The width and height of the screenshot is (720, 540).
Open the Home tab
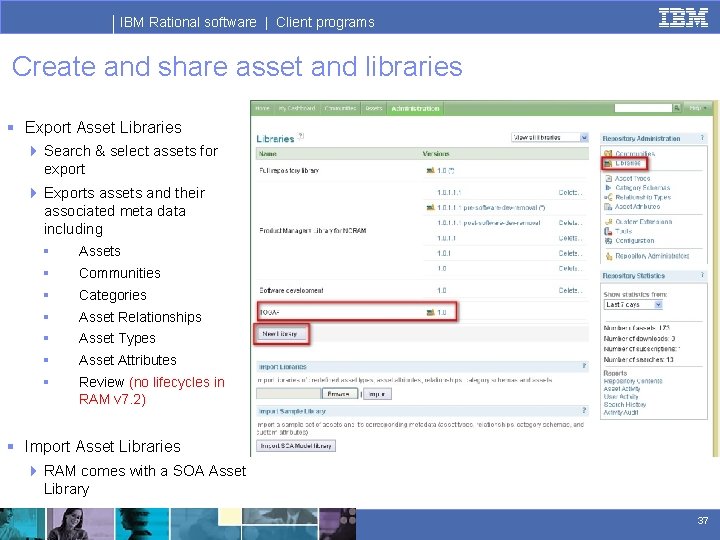pyautogui.click(x=262, y=108)
